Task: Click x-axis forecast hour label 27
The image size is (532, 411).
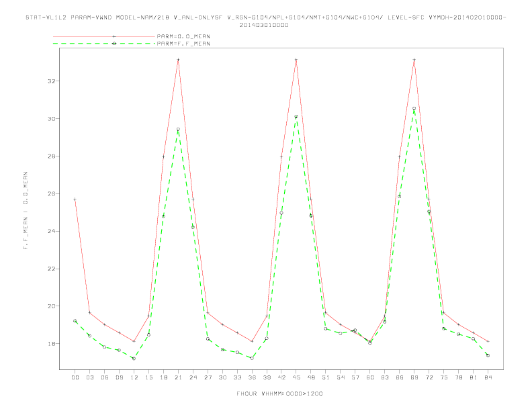Action: 208,377
